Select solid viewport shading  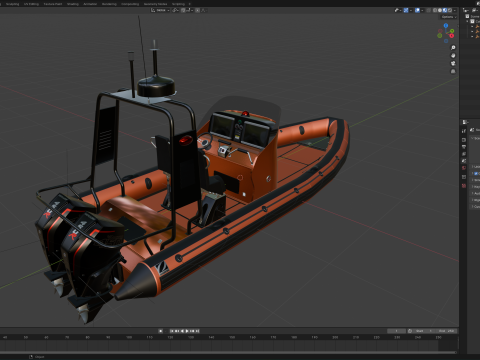point(440,10)
